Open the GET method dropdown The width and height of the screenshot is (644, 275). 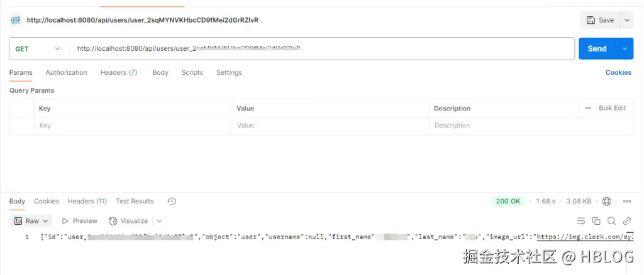click(x=38, y=49)
